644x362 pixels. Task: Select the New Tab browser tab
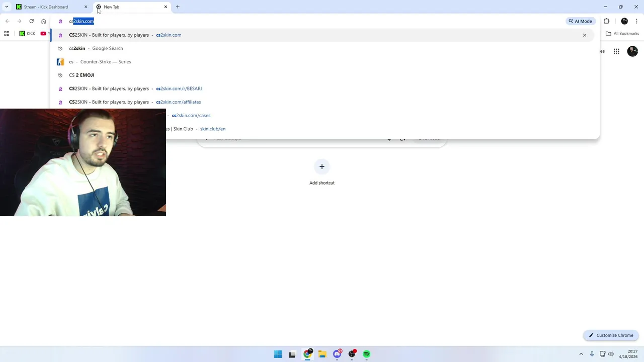click(x=132, y=7)
